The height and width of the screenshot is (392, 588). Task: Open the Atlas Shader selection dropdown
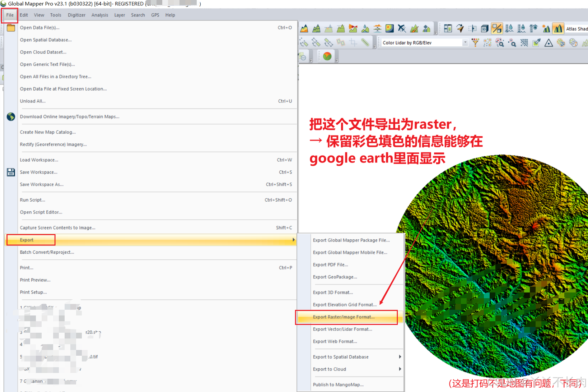(577, 29)
